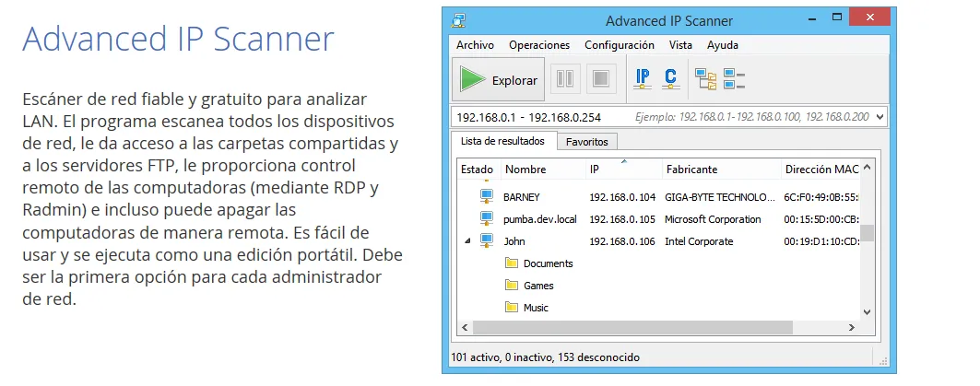Maximize the Advanced IP Scanner window
The width and height of the screenshot is (980, 386).
837,18
